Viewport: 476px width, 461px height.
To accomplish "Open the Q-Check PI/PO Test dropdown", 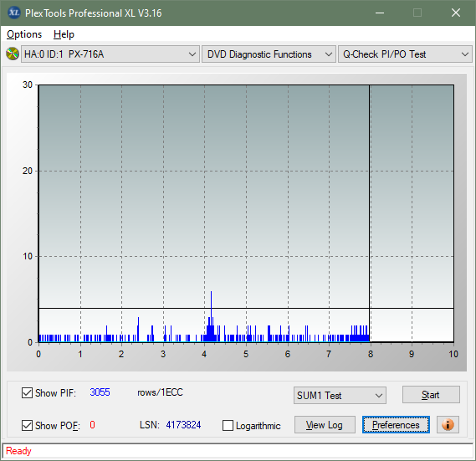I will [405, 54].
